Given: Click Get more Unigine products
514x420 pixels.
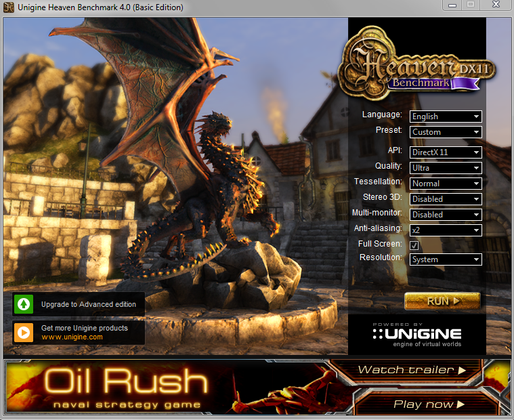Looking at the screenshot, I should pos(84,328).
